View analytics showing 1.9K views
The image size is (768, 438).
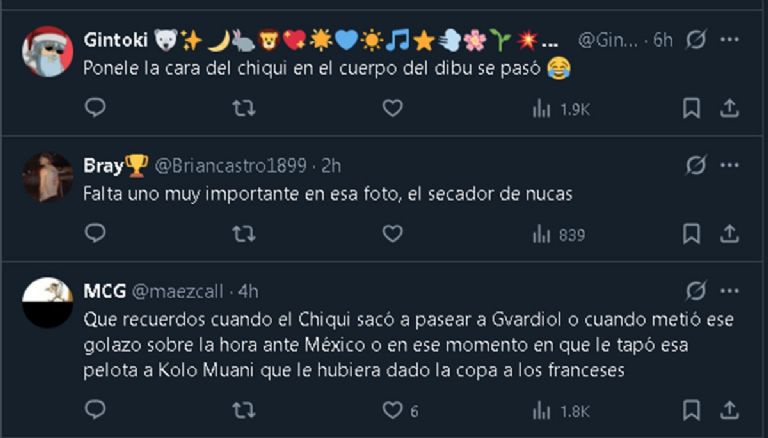(x=561, y=109)
